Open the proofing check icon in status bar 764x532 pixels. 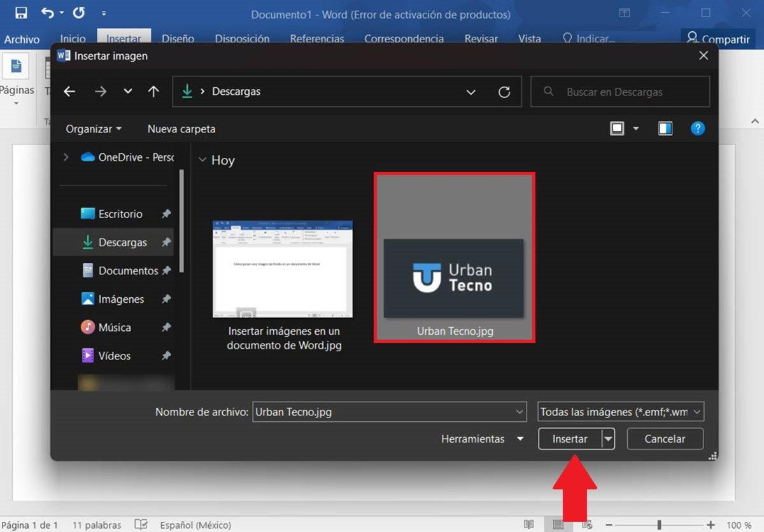[141, 525]
